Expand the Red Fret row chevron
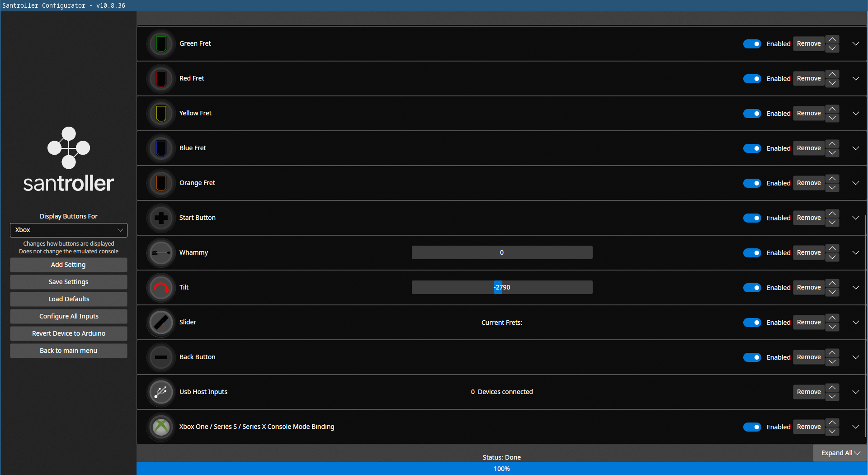This screenshot has width=868, height=475. [x=855, y=79]
